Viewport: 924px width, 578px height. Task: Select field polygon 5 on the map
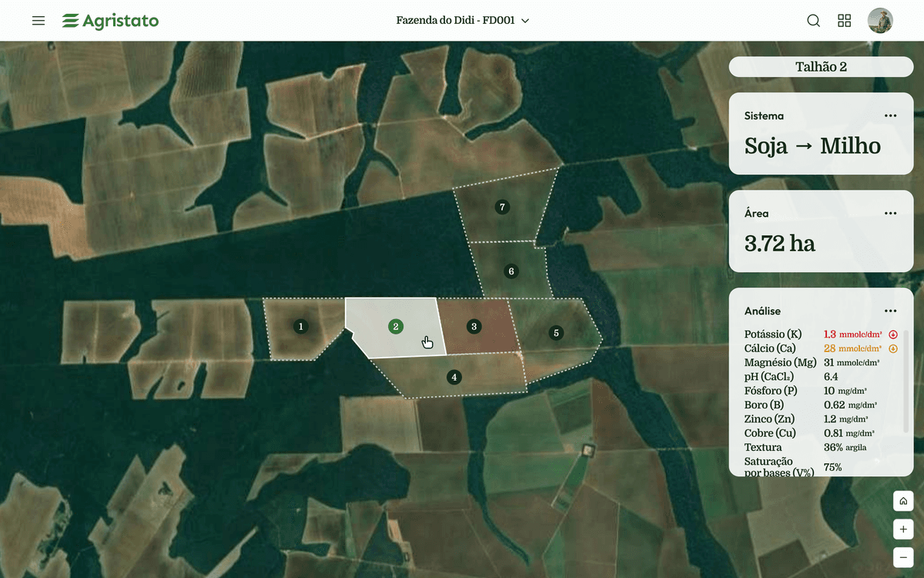click(x=556, y=333)
